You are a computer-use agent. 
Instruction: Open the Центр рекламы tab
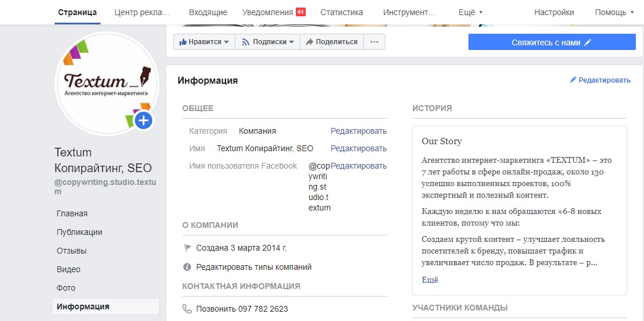142,12
